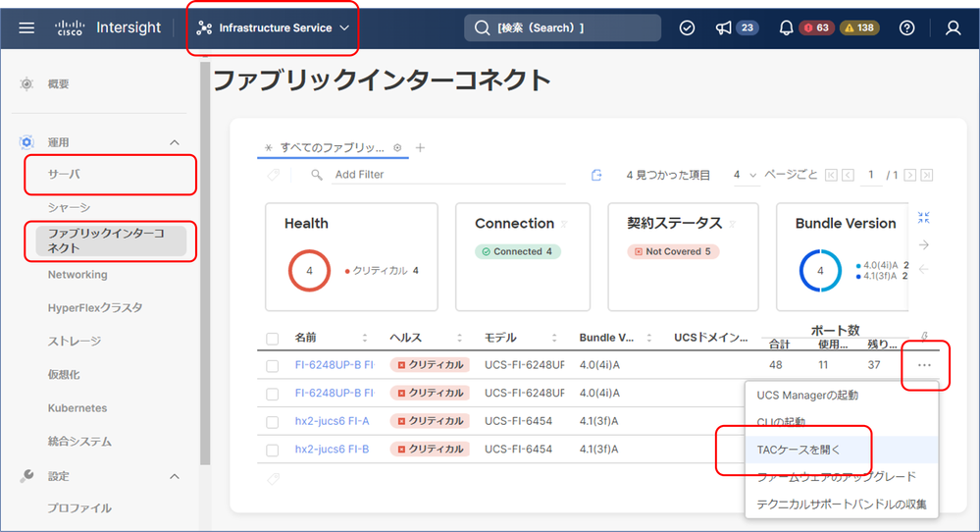Go to the first page of results
Screen dimensions: 980x532
coord(831,175)
